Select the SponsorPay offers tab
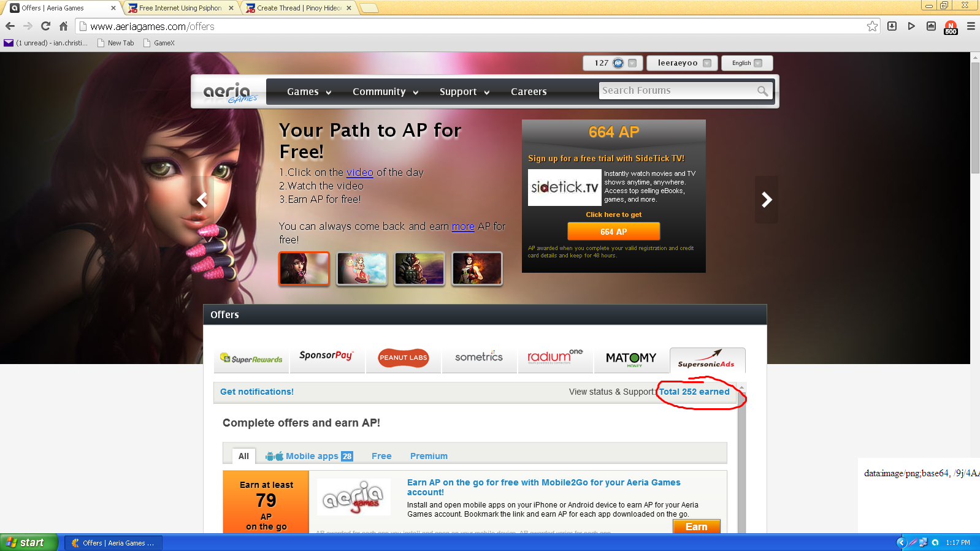The height and width of the screenshot is (551, 980). point(326,359)
